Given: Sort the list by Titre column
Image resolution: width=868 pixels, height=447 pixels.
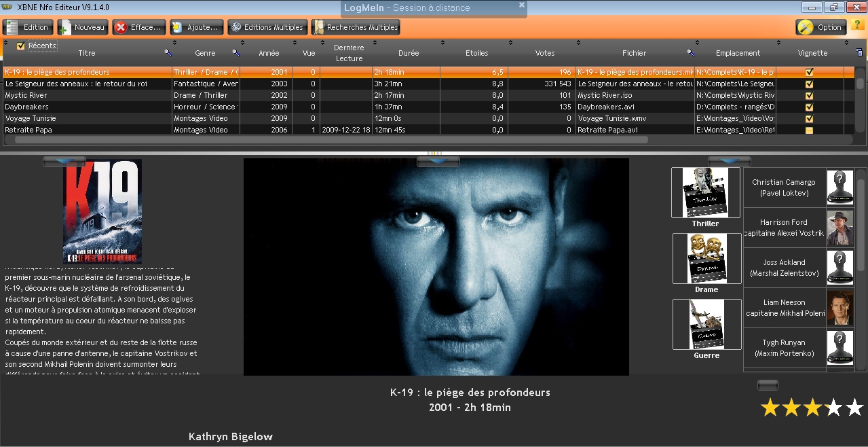Looking at the screenshot, I should (87, 53).
